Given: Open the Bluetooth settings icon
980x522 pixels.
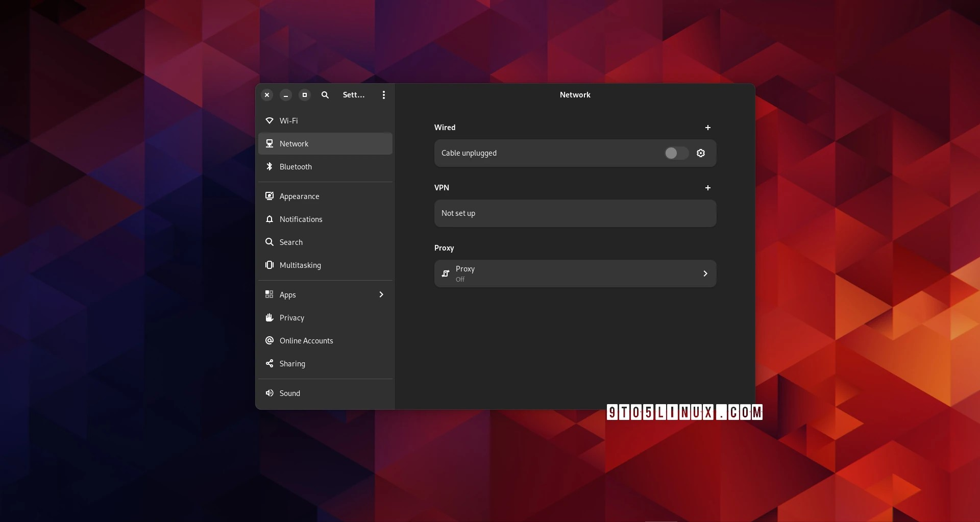Looking at the screenshot, I should pyautogui.click(x=269, y=166).
